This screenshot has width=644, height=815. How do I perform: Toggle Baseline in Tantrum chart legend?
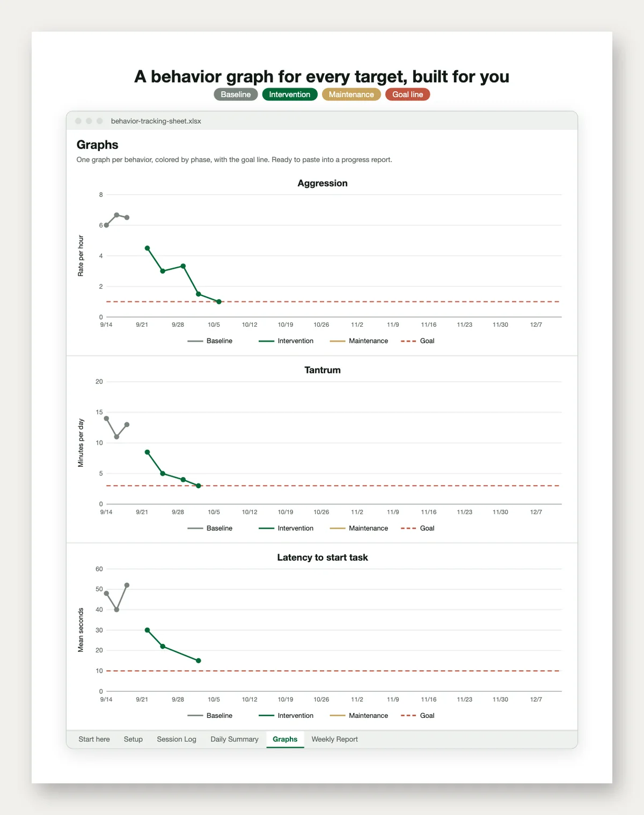click(x=210, y=528)
